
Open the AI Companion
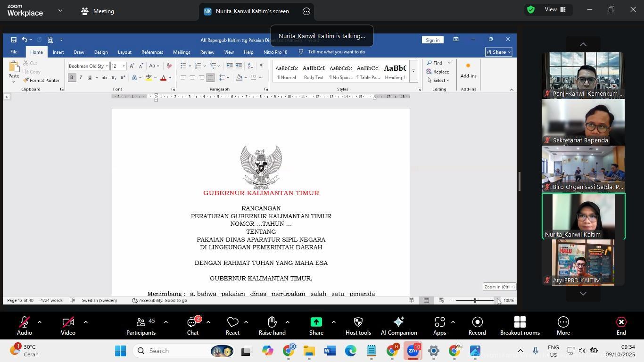pos(398,326)
